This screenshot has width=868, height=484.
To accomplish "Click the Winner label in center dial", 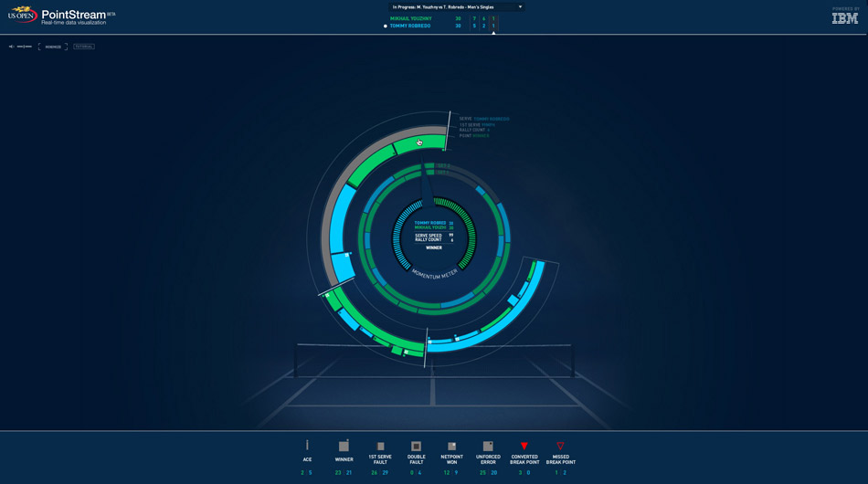I will pyautogui.click(x=434, y=247).
